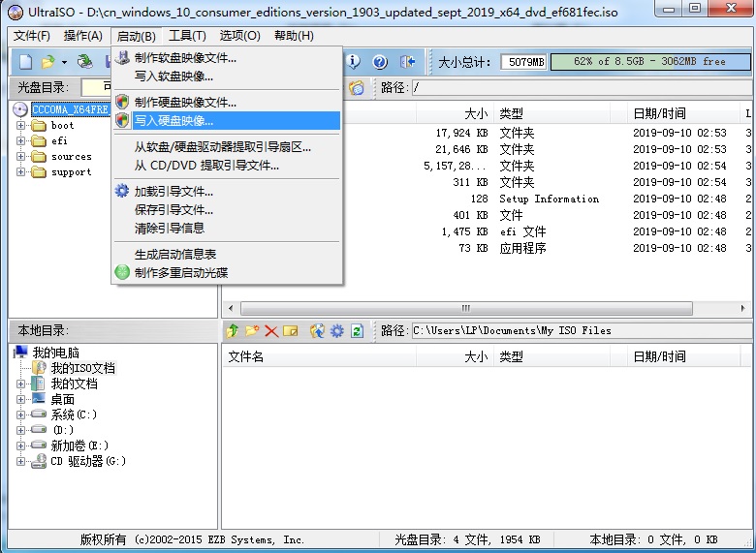Expand the sources folder node
This screenshot has width=756, height=553.
point(20,156)
